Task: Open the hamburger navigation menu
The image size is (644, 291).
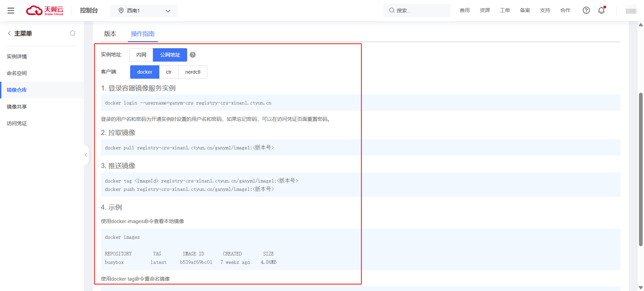Action: pos(11,11)
